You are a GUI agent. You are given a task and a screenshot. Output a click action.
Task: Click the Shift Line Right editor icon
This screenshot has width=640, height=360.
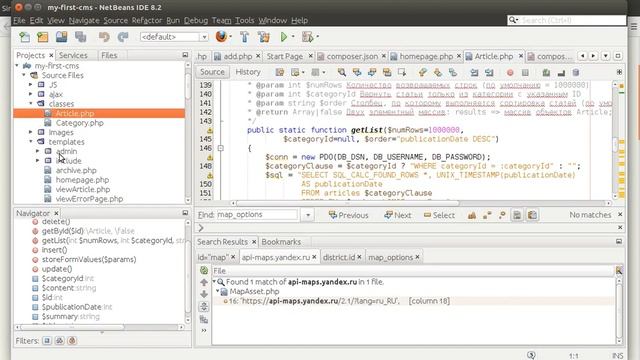[489, 73]
